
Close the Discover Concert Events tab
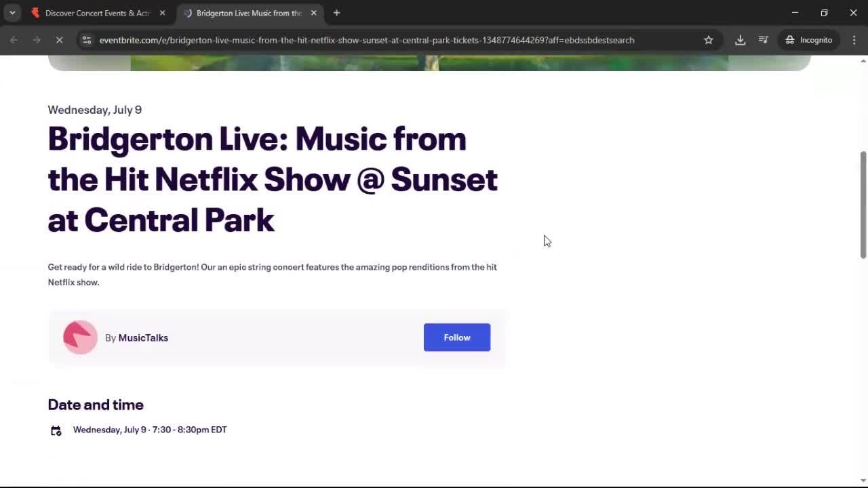click(162, 13)
